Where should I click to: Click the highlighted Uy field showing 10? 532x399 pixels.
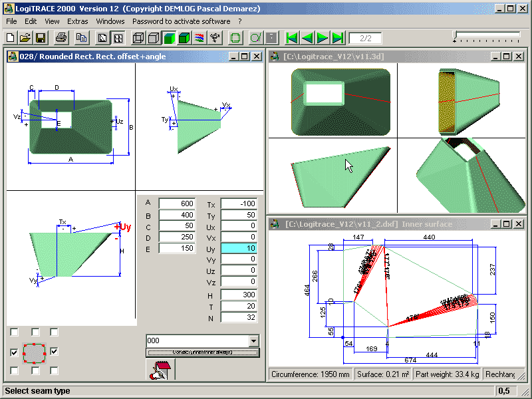pyautogui.click(x=239, y=248)
